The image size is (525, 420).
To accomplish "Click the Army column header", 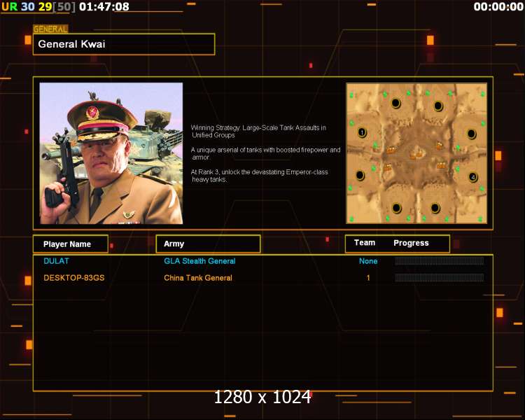I will [209, 244].
